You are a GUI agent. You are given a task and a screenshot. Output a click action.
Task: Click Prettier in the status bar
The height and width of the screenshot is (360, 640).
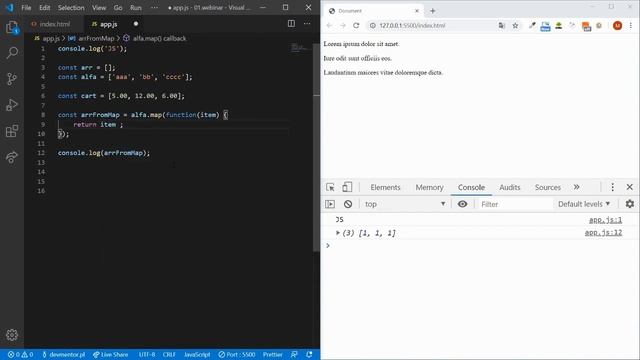272,355
